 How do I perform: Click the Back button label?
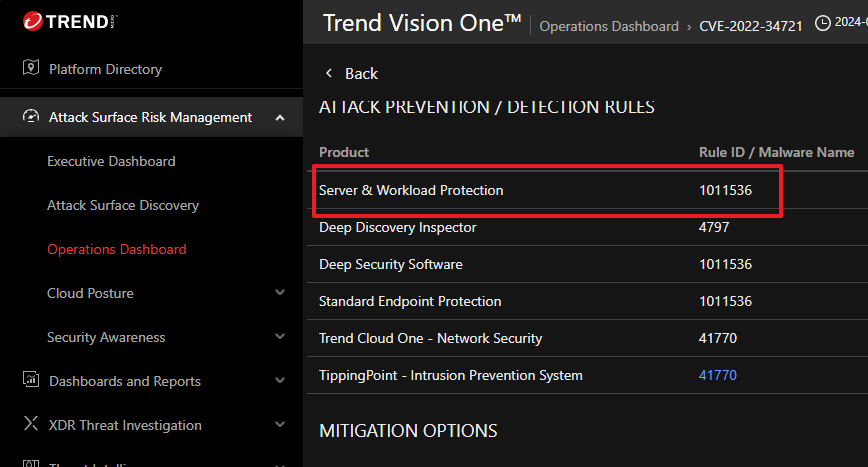pyautogui.click(x=361, y=73)
